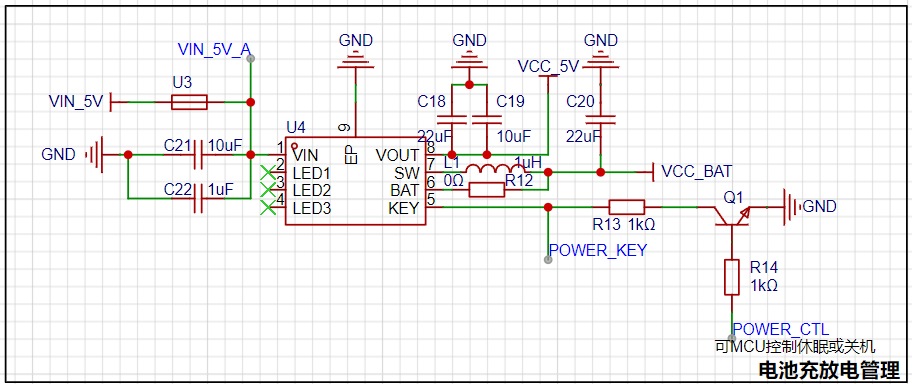The image size is (912, 384).
Task: Click the ground symbol above the EP pin
Action: (x=355, y=60)
